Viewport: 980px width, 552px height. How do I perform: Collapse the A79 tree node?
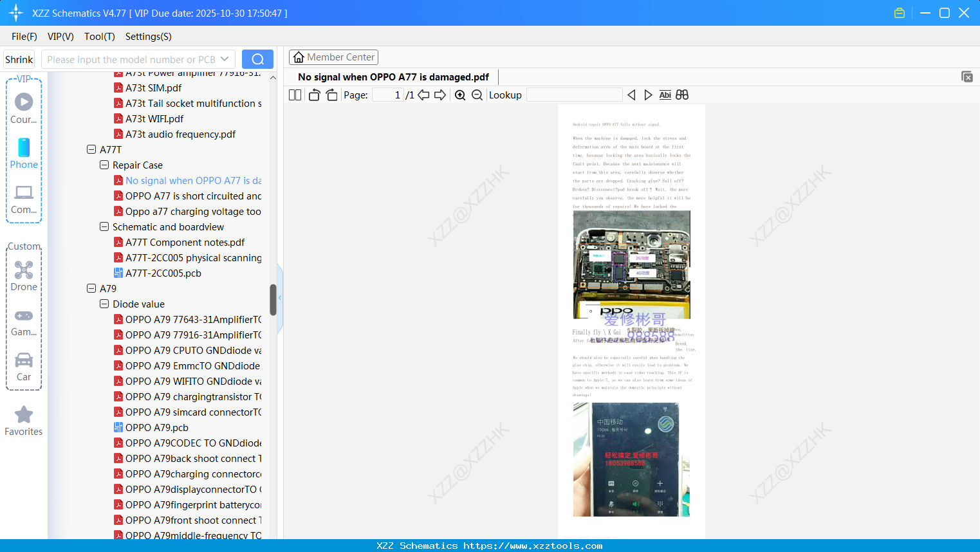91,288
